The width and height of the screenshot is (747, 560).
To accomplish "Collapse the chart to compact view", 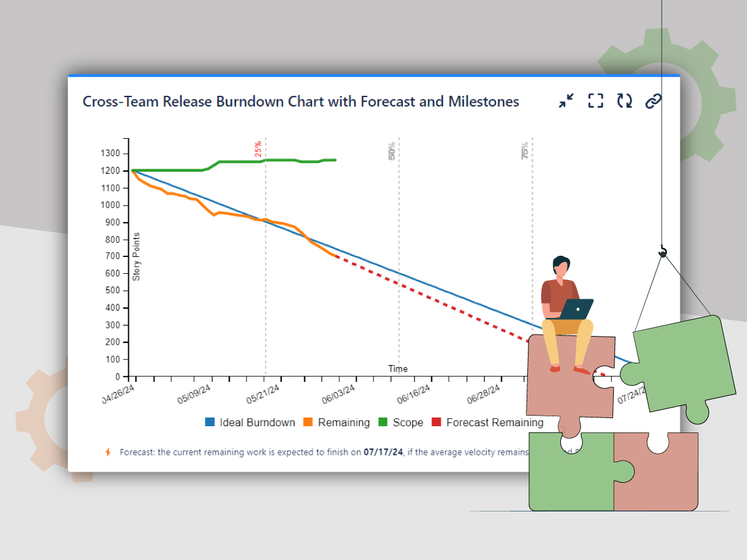I will click(x=566, y=101).
